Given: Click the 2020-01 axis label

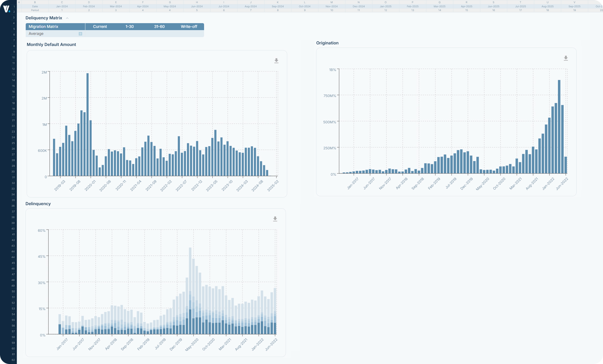Looking at the screenshot, I should (90, 185).
